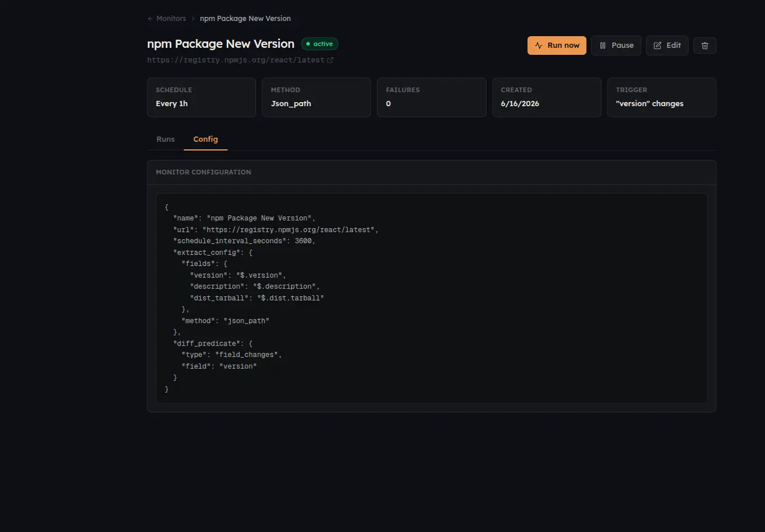765x532 pixels.
Task: Click the Created date 6/16/2026
Action: click(520, 104)
